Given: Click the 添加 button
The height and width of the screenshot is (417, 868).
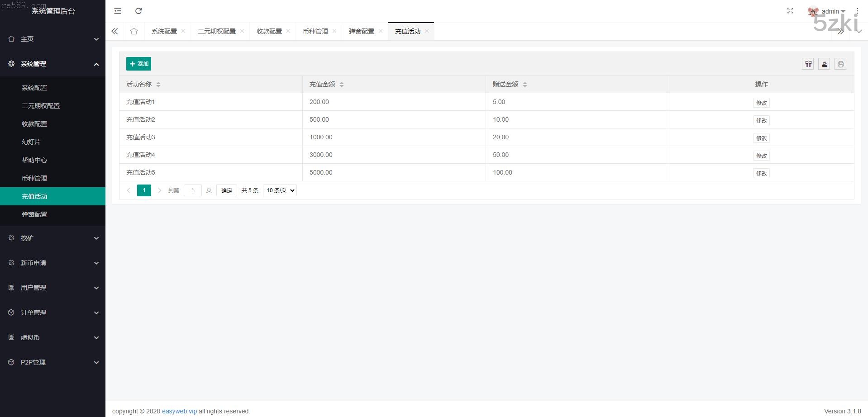Looking at the screenshot, I should pos(138,64).
